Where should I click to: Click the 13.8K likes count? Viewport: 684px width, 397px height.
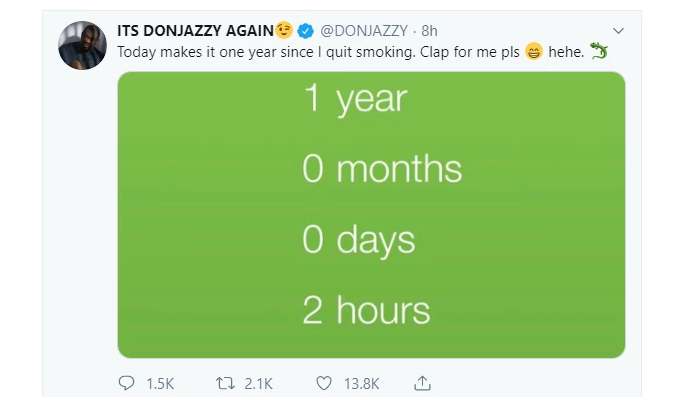pos(362,384)
